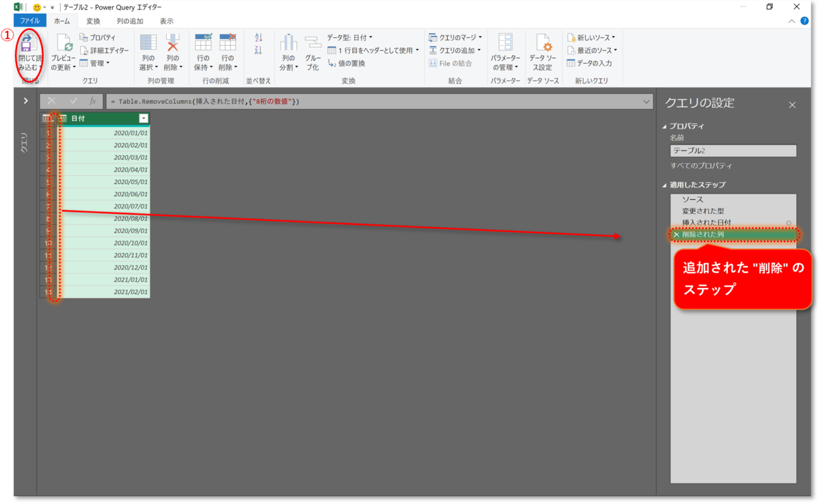
Task: Collapse the プロパティ section
Action: (x=664, y=127)
